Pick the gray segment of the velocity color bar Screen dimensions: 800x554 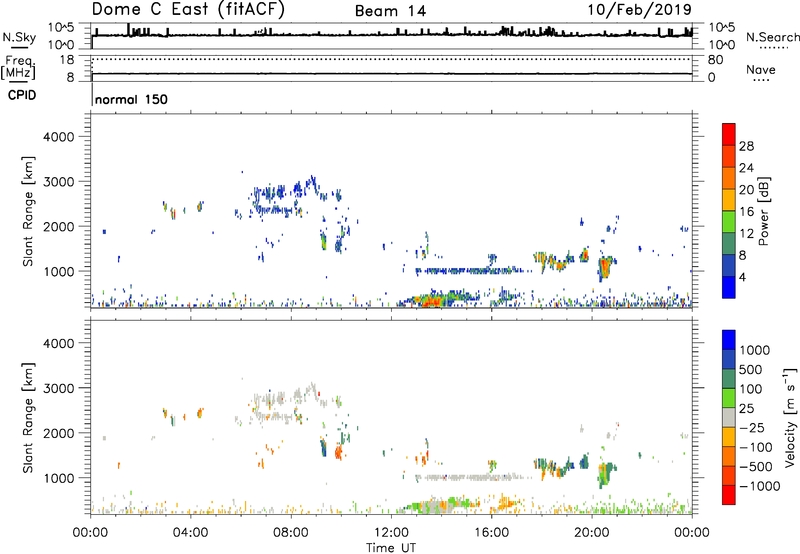tap(729, 417)
